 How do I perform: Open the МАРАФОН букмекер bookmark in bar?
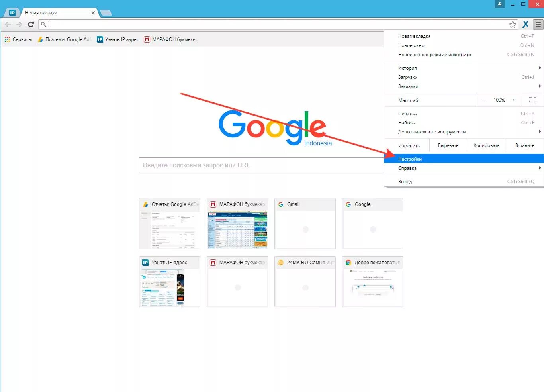point(170,39)
